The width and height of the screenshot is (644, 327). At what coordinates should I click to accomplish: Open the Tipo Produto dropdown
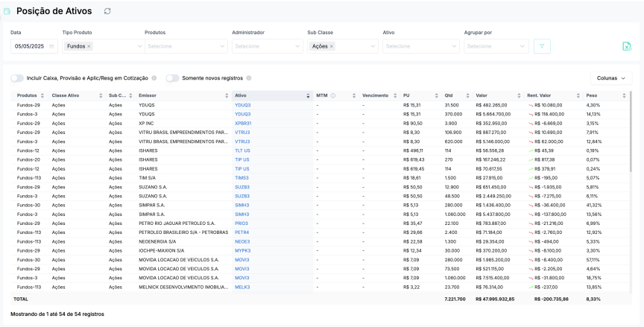pyautogui.click(x=103, y=46)
